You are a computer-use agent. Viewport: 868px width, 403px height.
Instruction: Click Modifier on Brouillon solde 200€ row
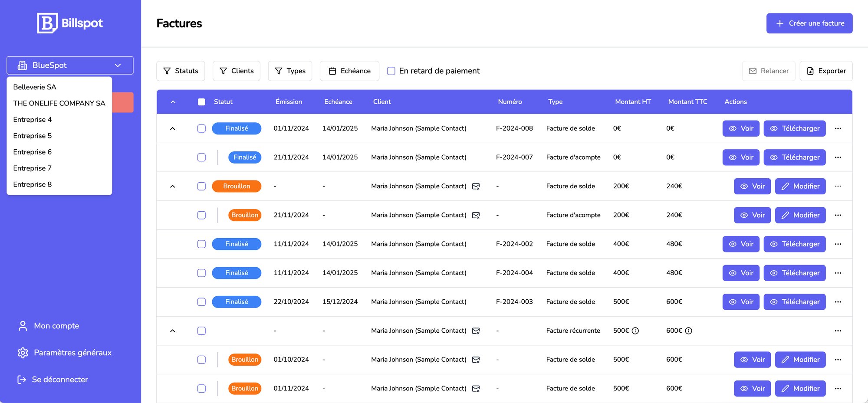coord(800,186)
